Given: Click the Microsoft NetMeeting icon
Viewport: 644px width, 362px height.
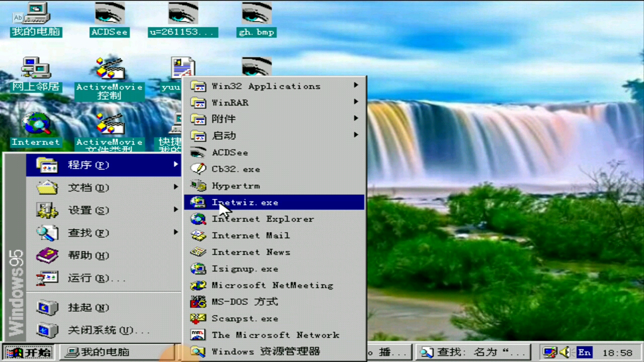Looking at the screenshot, I should [x=198, y=285].
